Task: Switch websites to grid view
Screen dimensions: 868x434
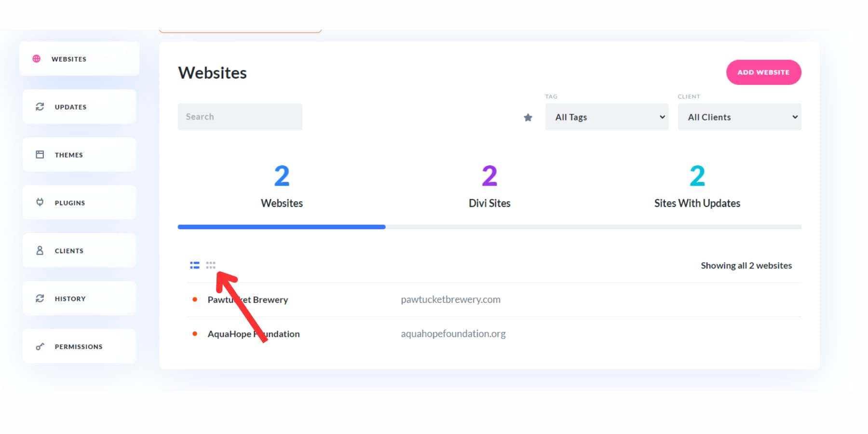Action: pos(211,265)
